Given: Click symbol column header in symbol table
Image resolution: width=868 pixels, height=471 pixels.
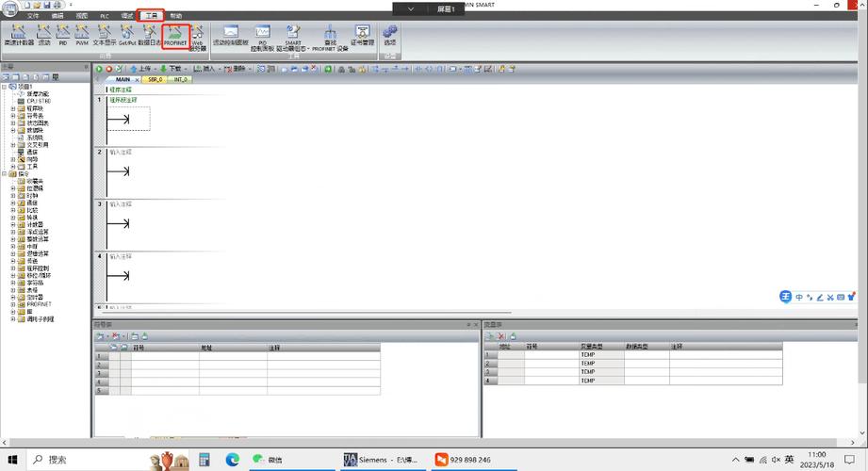Looking at the screenshot, I should click(165, 348).
